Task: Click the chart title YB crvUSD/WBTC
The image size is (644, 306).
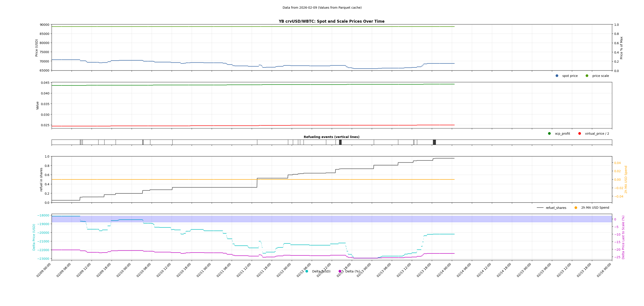Action: pyautogui.click(x=332, y=22)
